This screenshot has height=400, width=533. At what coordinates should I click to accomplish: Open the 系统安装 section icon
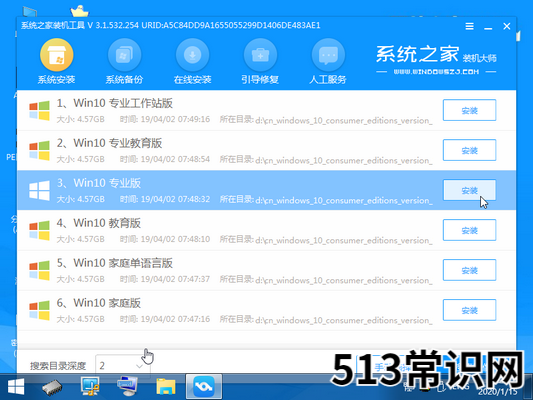[x=56, y=55]
